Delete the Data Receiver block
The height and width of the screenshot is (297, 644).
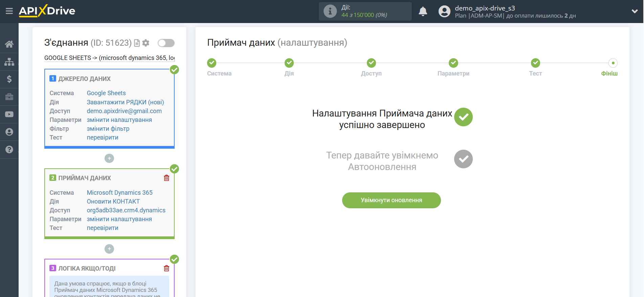pyautogui.click(x=166, y=178)
